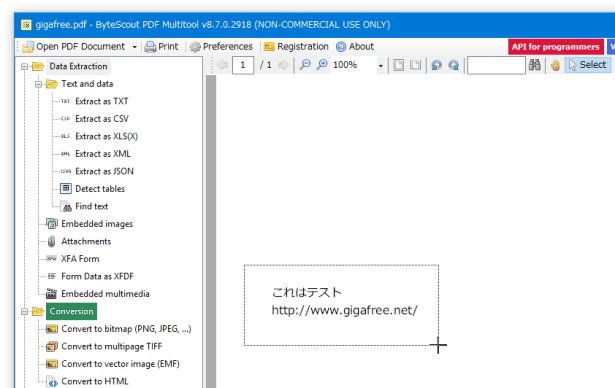Click the zoom in magnifier icon
Screen dimensions: 615x388
322,65
